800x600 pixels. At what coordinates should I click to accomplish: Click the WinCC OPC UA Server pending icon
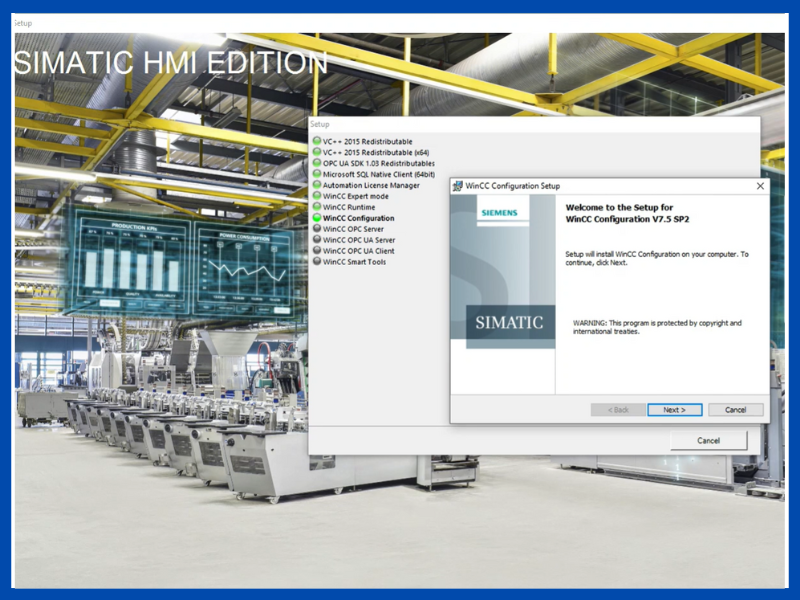pyautogui.click(x=317, y=240)
